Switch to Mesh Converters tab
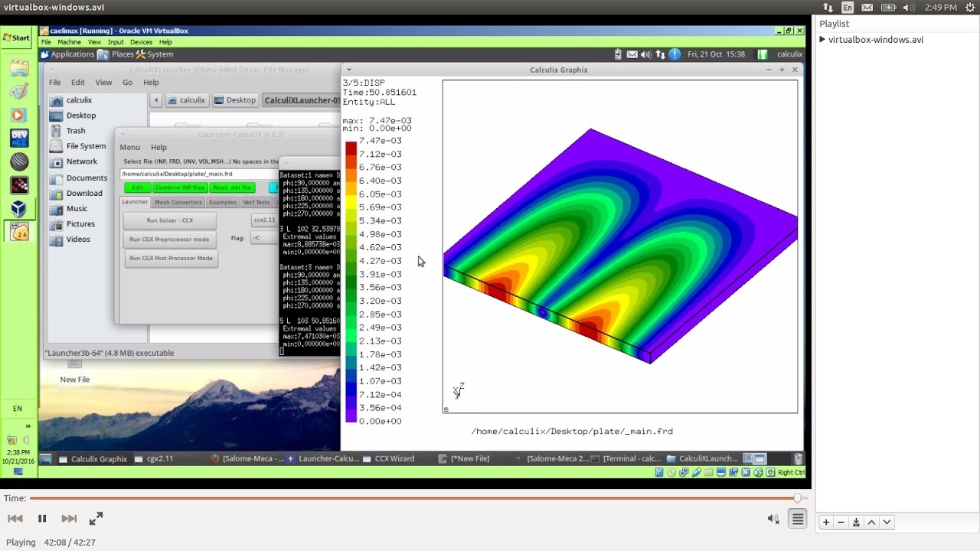 [x=178, y=202]
